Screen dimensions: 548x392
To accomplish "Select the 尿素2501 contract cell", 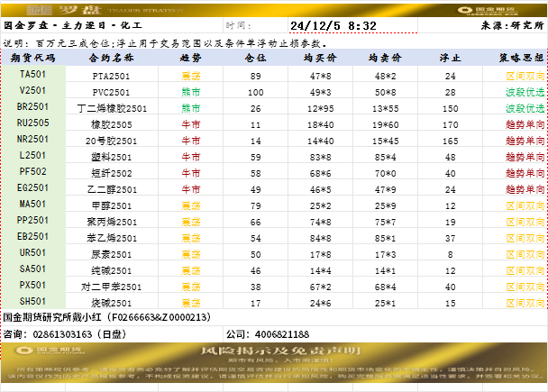I will point(112,254).
